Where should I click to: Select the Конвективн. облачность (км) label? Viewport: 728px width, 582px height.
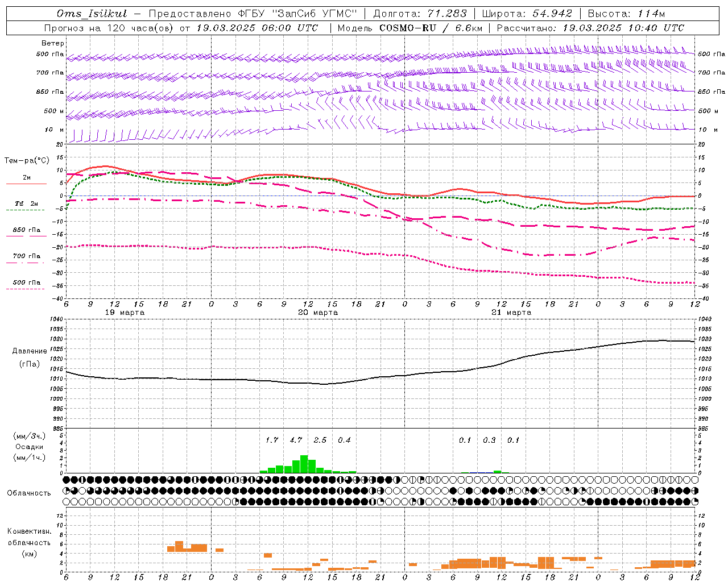(x=29, y=543)
